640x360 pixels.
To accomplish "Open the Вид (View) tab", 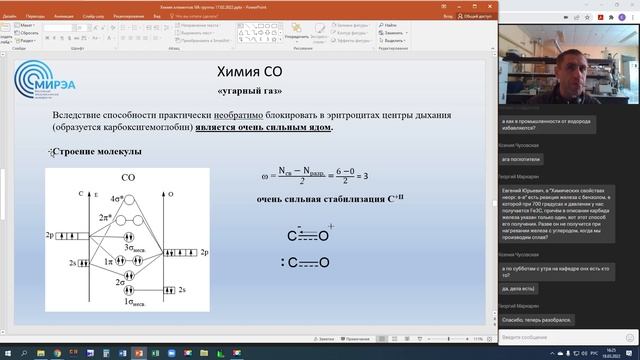I will click(157, 16).
